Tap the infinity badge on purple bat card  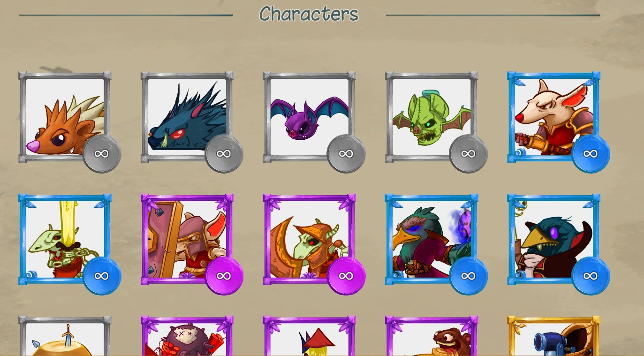point(346,154)
